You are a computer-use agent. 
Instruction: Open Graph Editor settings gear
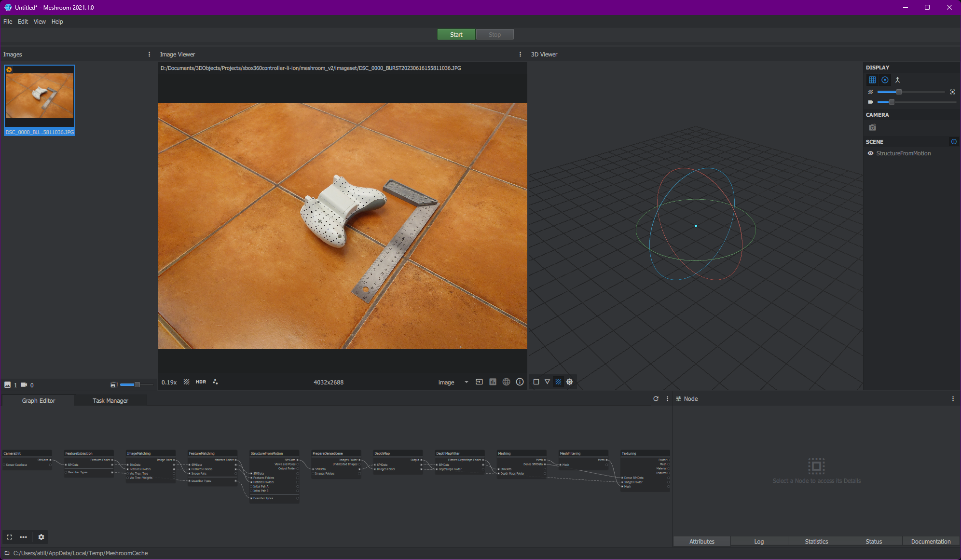[41, 537]
